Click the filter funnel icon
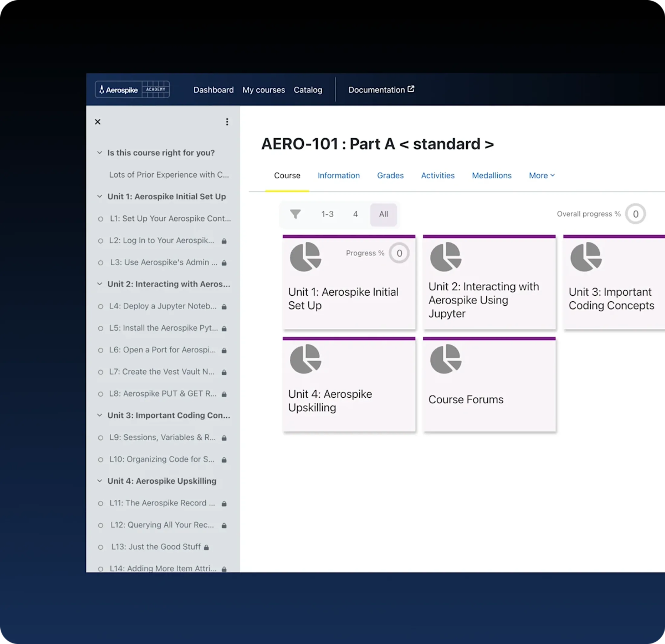This screenshot has height=644, width=665. point(295,214)
